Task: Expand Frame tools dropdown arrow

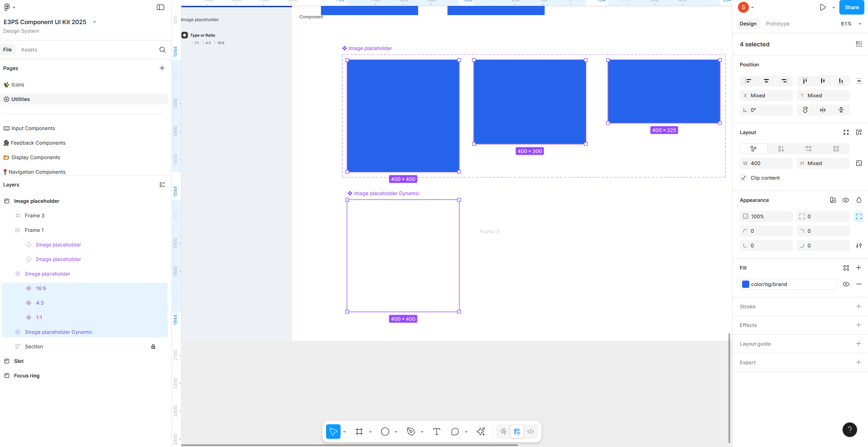Action: (x=370, y=432)
